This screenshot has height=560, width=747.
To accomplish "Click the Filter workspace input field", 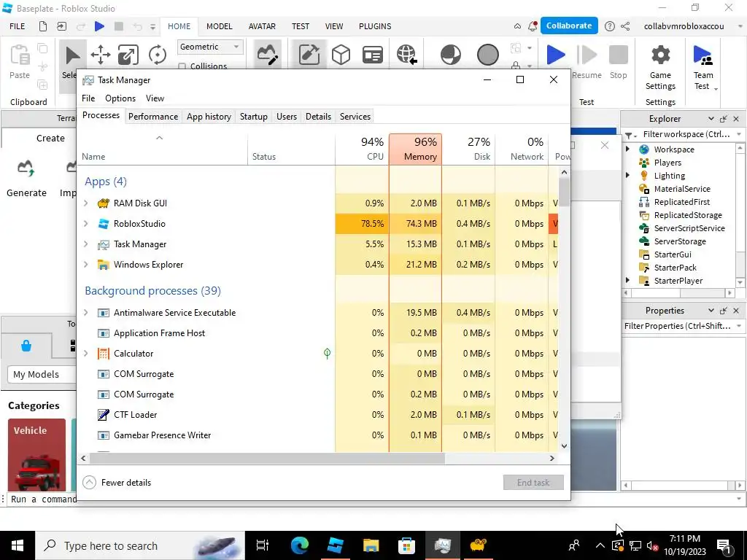I will pos(686,134).
